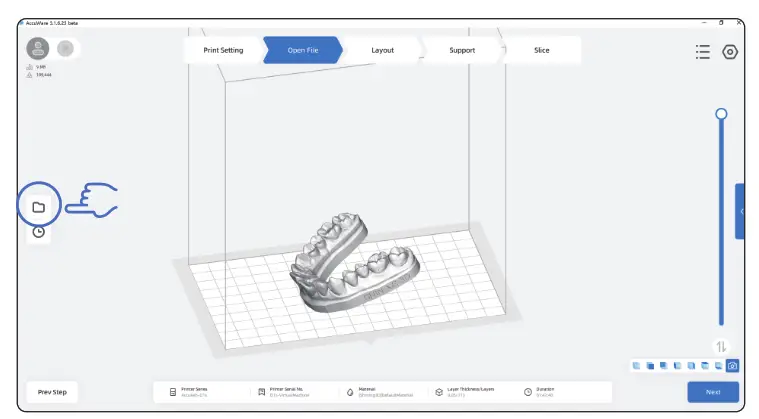Viewport: 759px width, 419px height.
Task: Switch to the Layout step
Action: pyautogui.click(x=382, y=50)
